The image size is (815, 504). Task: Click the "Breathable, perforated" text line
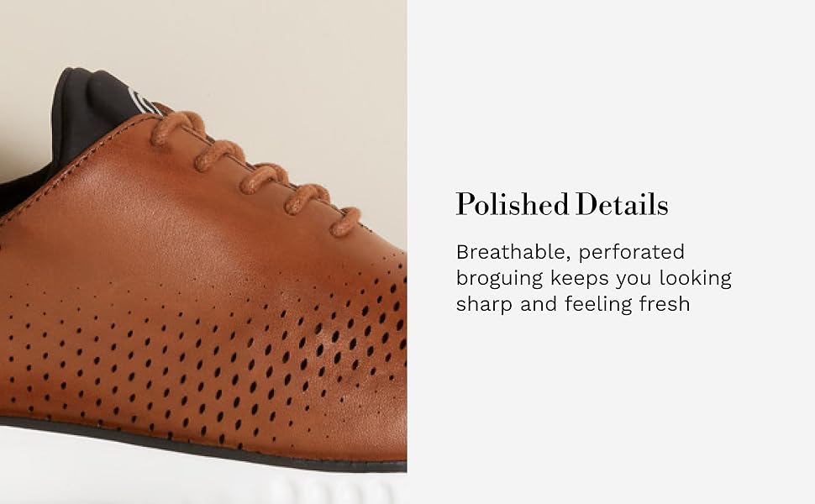[x=570, y=253]
